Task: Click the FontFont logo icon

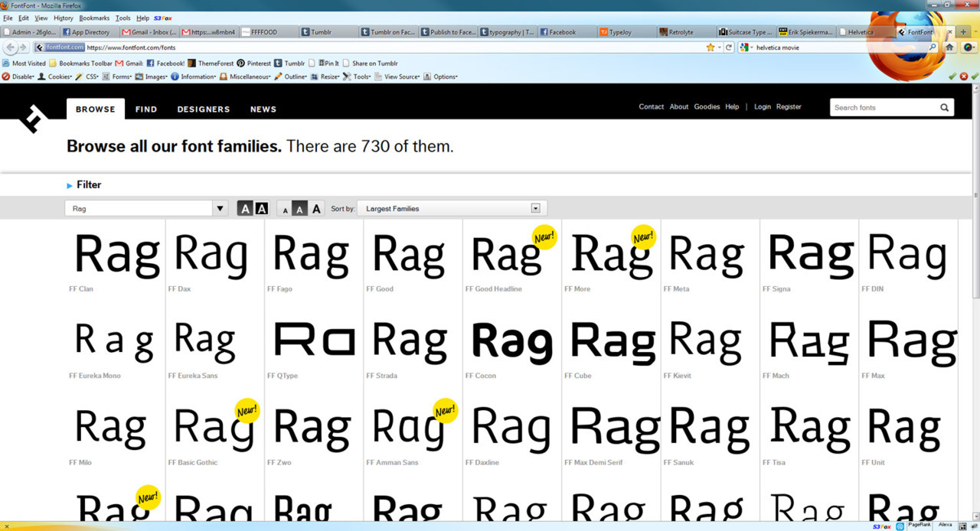Action: click(x=33, y=117)
